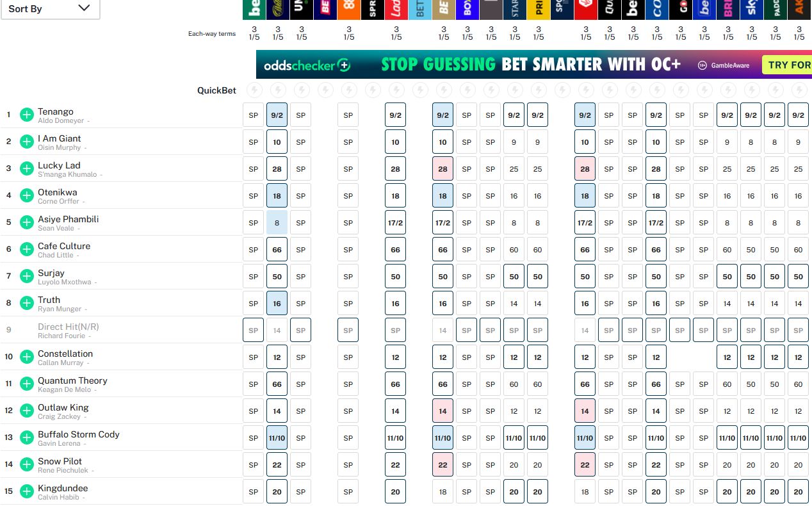Open the Sort By dropdown
The height and width of the screenshot is (506, 812).
(50, 8)
